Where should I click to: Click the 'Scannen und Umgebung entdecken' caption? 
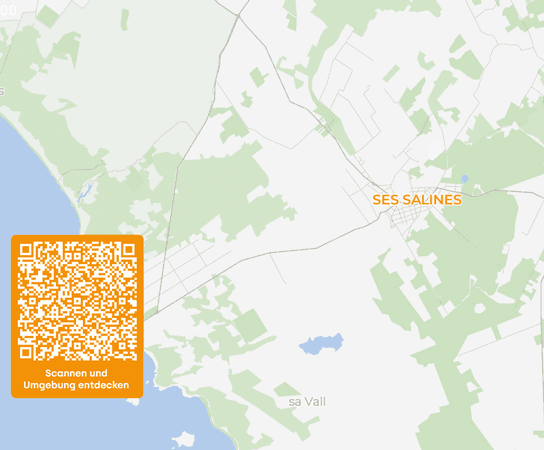coord(76,379)
